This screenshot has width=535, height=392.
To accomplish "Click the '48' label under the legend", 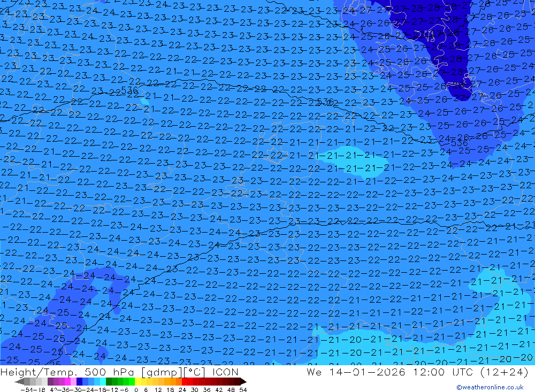I will click(231, 390).
